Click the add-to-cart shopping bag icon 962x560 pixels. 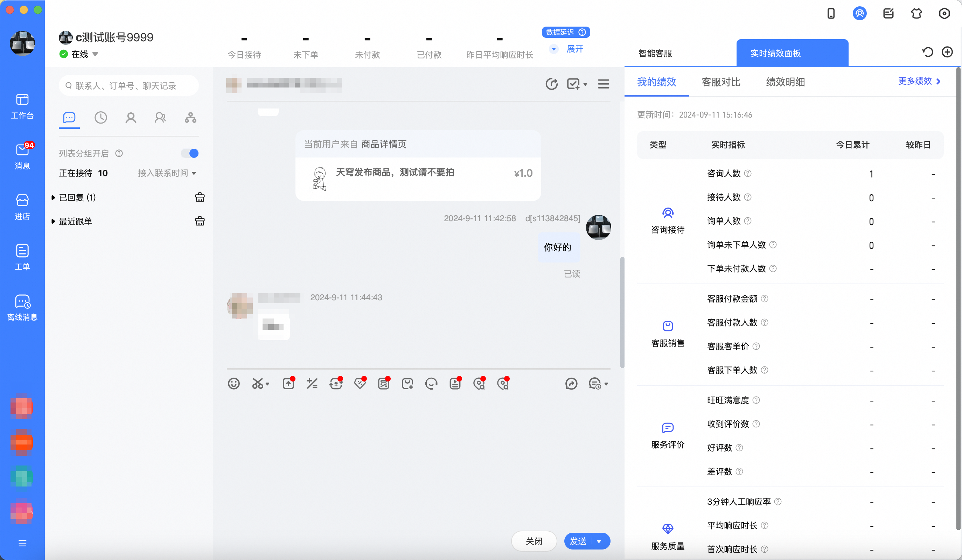tap(407, 383)
